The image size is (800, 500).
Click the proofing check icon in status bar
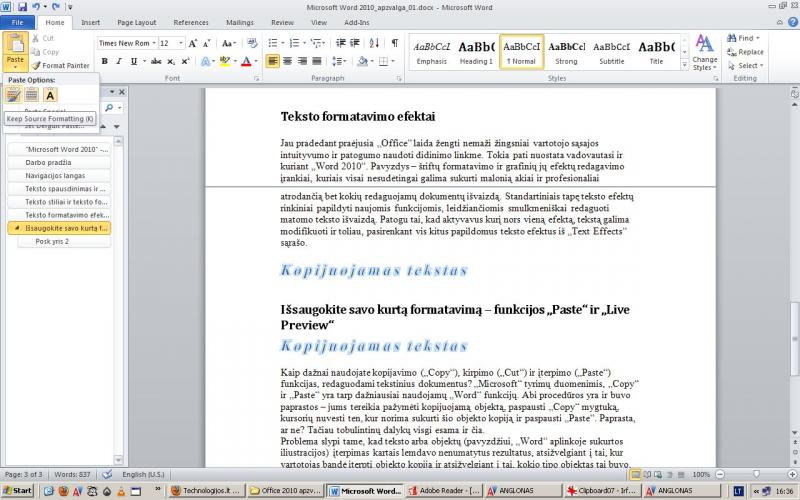coord(107,474)
